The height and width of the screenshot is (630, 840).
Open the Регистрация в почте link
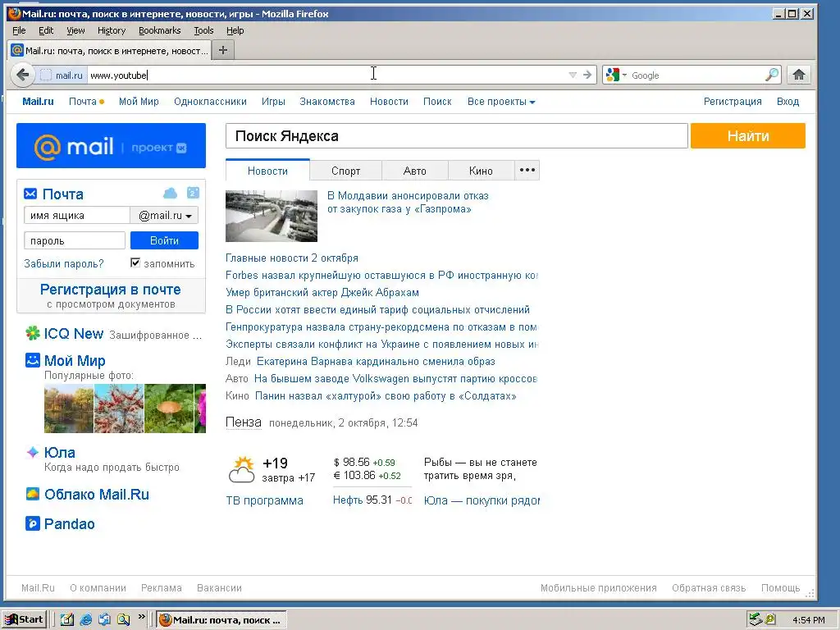pos(111,290)
